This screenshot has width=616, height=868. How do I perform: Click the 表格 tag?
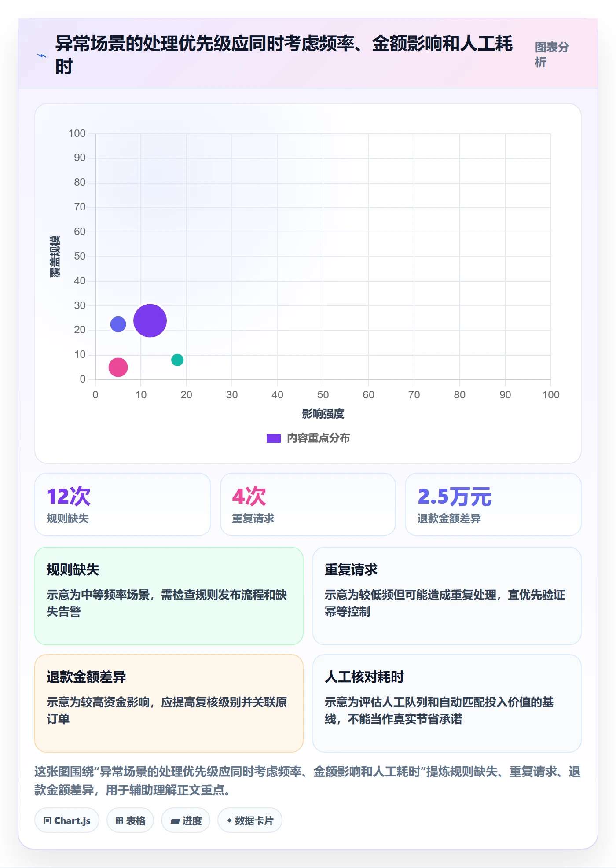[130, 820]
